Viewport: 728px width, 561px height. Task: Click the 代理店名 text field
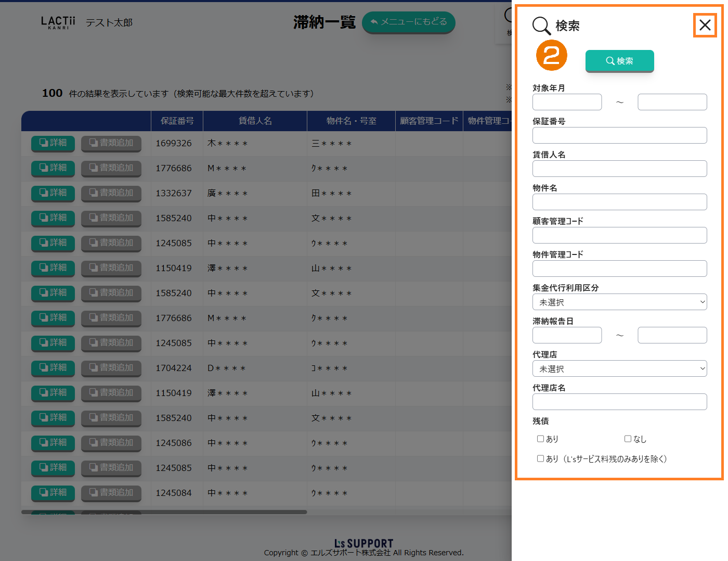tap(619, 402)
